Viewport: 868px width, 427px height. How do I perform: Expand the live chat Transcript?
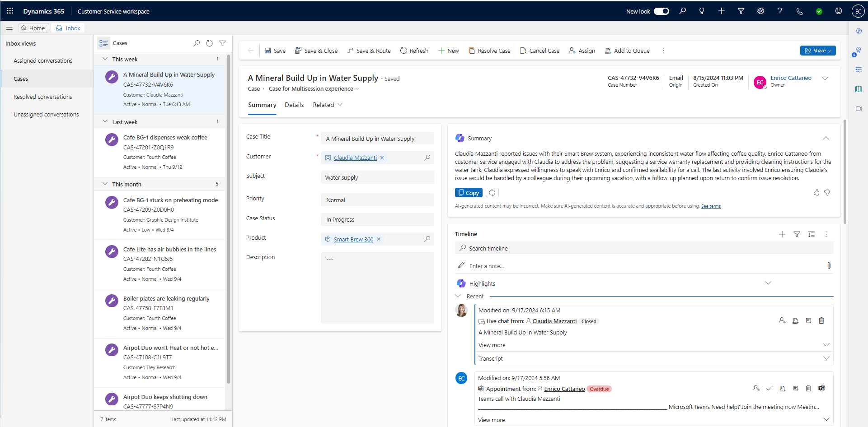[826, 358]
